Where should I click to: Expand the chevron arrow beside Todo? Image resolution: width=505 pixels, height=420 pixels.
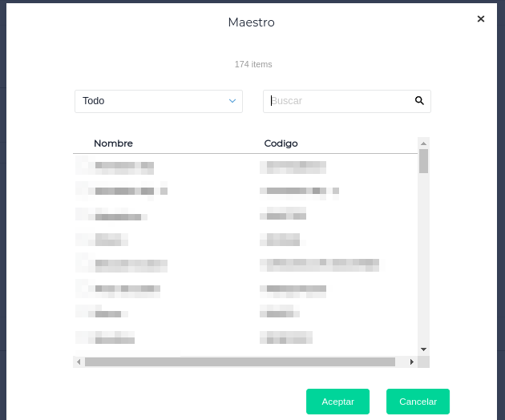pyautogui.click(x=232, y=101)
